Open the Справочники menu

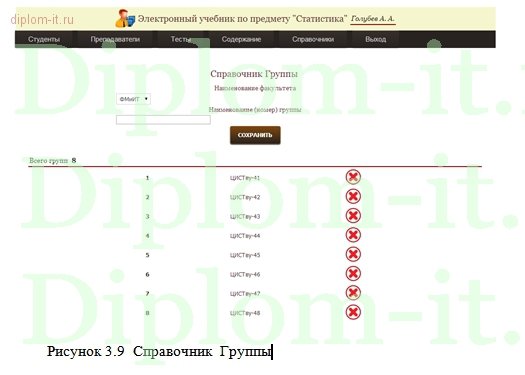point(313,39)
